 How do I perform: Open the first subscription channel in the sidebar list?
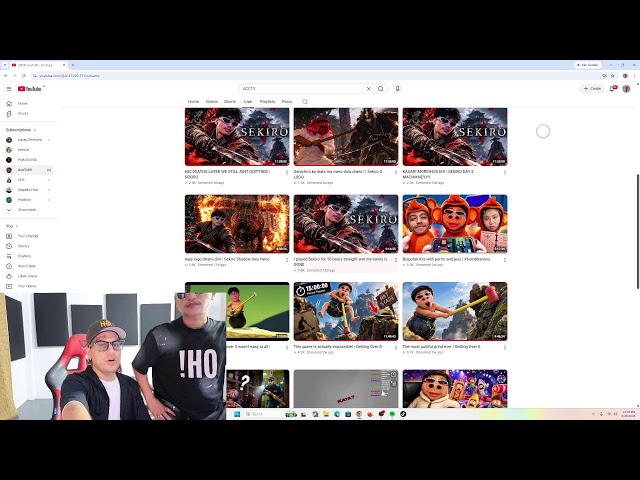click(28, 140)
